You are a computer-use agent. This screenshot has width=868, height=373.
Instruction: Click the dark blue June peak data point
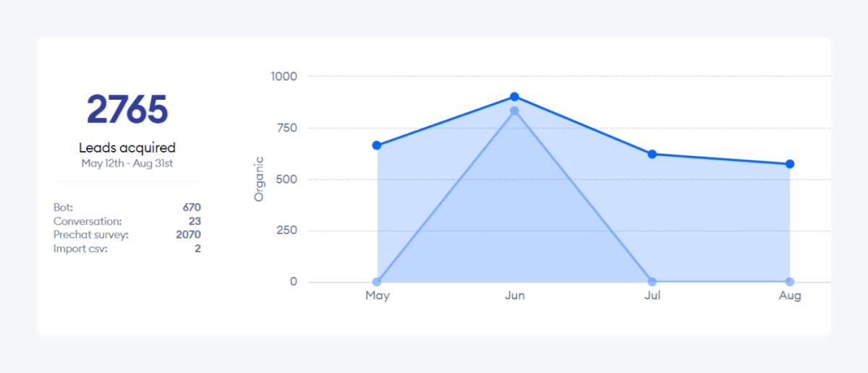(x=514, y=97)
